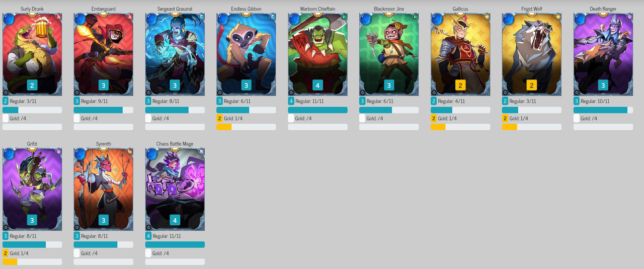Click neutral element icon on Chaos Battle Mage

[201, 151]
